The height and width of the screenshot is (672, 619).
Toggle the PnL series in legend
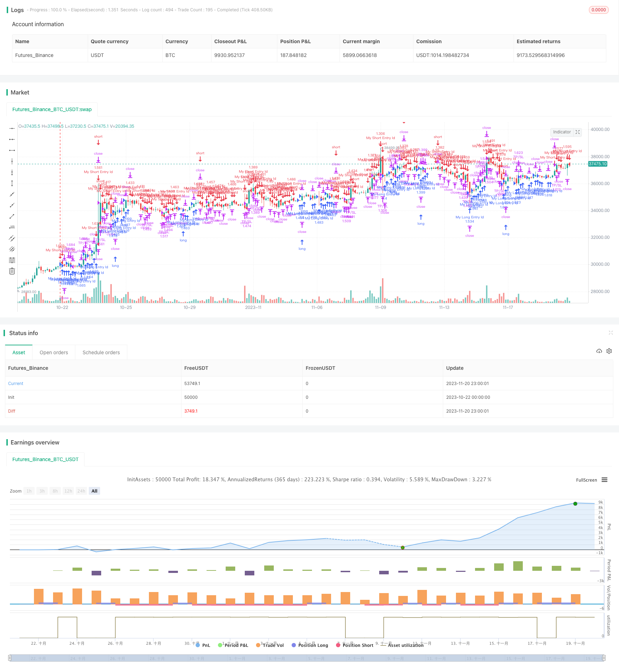point(203,645)
